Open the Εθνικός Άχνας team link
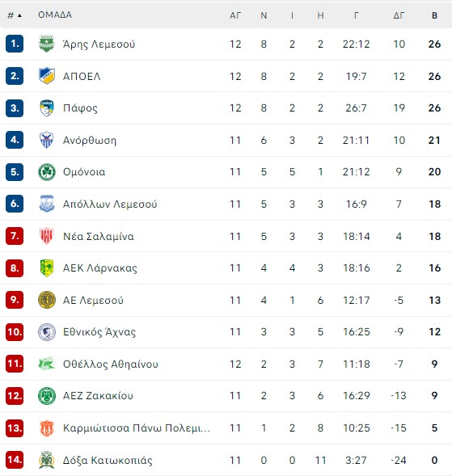The image size is (452, 476). point(99,332)
